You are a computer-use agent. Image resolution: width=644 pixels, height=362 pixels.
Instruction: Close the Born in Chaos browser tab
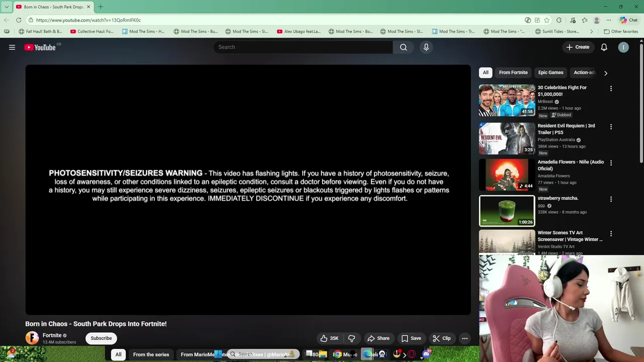[x=89, y=7]
